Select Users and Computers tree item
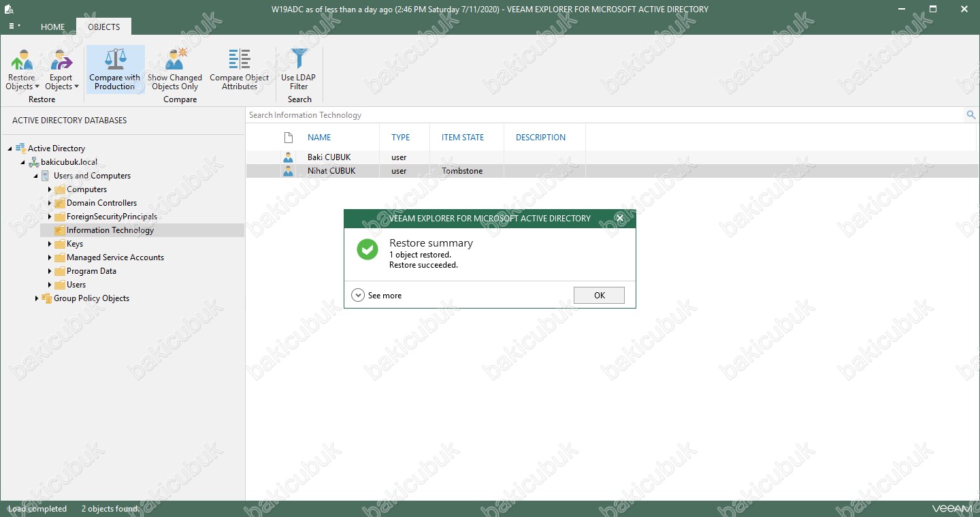Viewport: 980px width, 517px height. click(x=92, y=176)
